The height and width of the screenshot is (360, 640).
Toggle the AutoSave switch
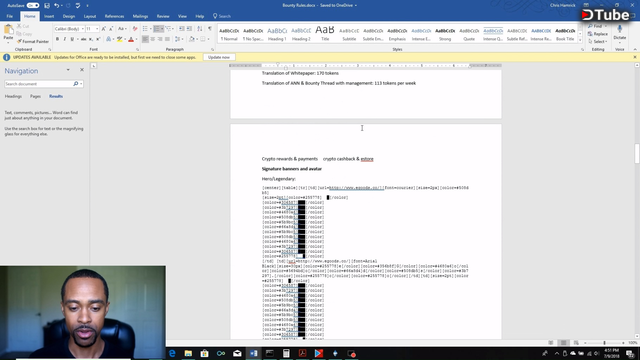coord(33,5)
